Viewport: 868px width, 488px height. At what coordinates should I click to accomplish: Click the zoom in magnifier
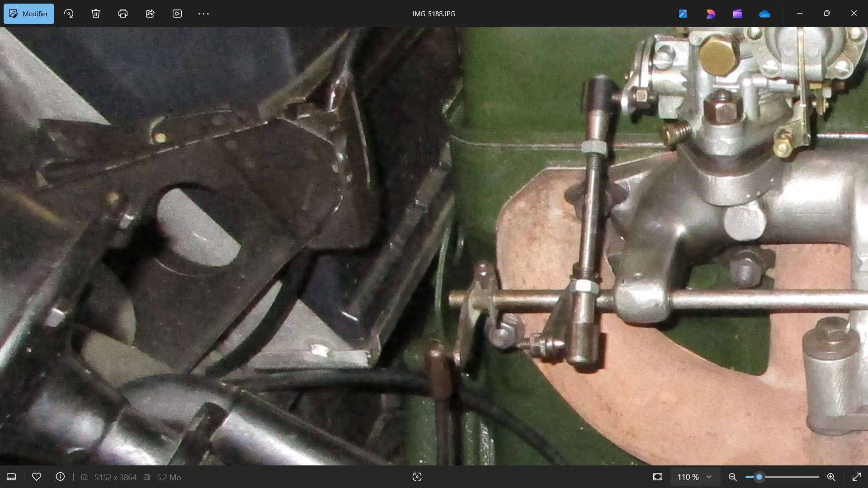tap(831, 477)
